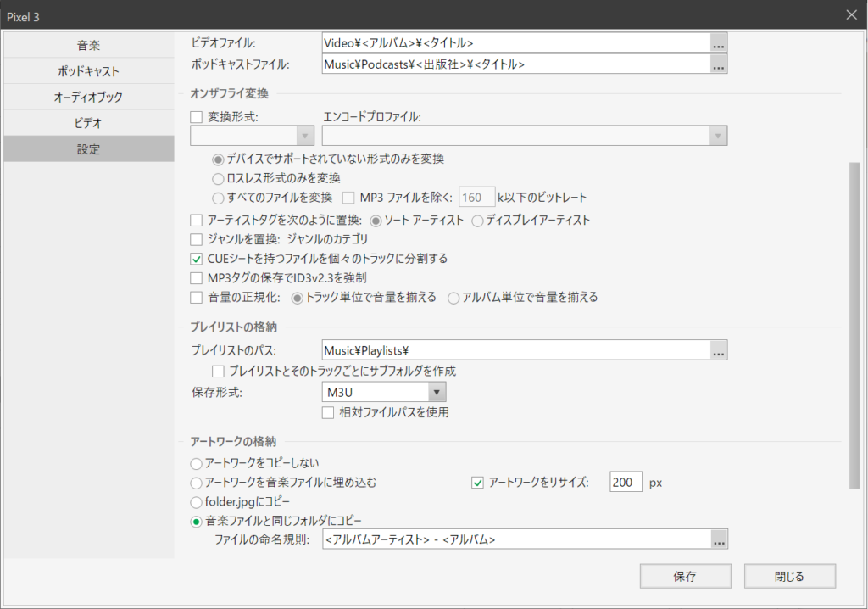Viewport: 868px width, 609px height.
Task: Select すべてのファイルを変換 radio
Action: (218, 198)
